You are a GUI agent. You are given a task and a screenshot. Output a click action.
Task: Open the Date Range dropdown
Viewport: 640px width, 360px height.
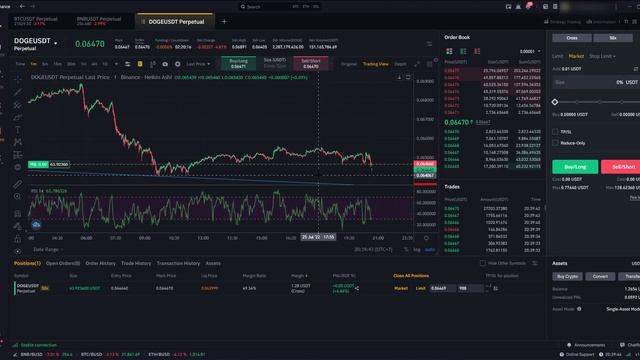tap(48, 249)
